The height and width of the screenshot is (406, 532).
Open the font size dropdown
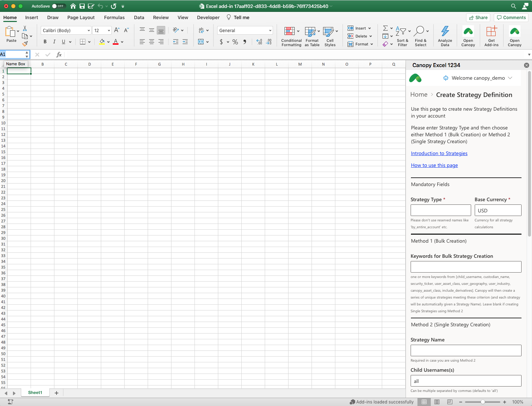(109, 31)
